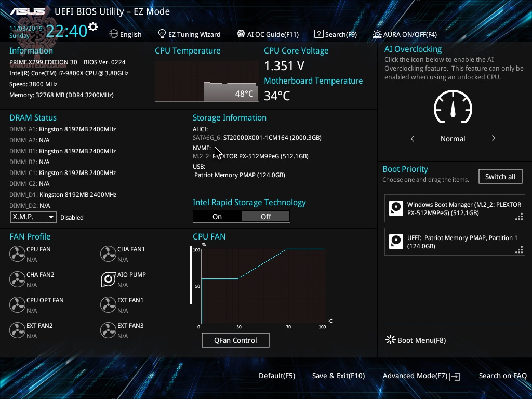Click the AIO PUMP fan icon
The height and width of the screenshot is (399, 532).
pos(108,279)
